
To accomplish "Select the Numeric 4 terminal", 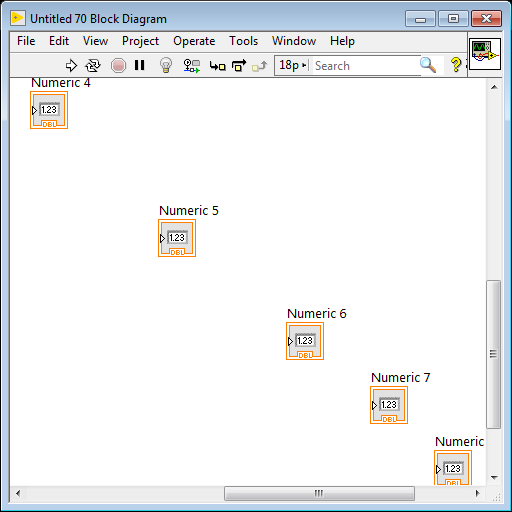I will 49,110.
